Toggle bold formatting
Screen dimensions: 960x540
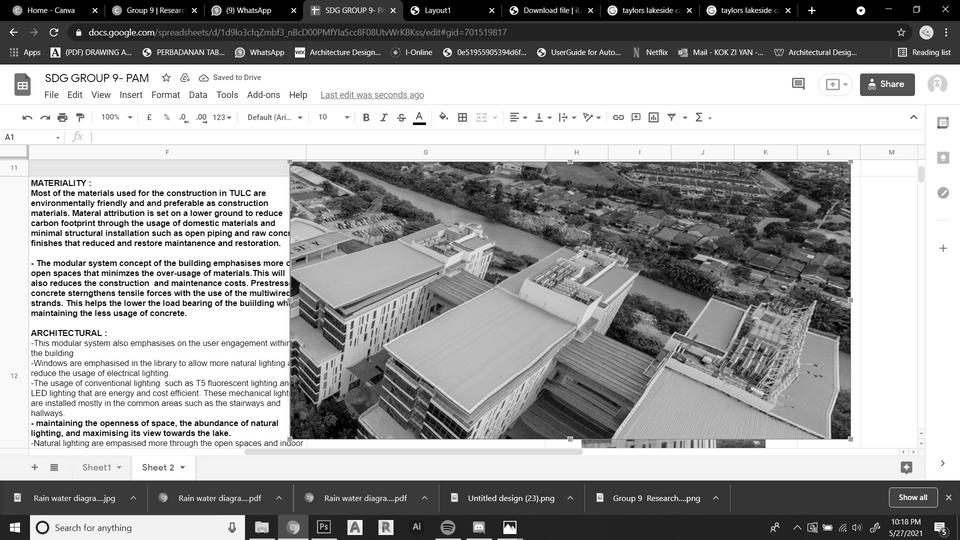click(x=366, y=117)
